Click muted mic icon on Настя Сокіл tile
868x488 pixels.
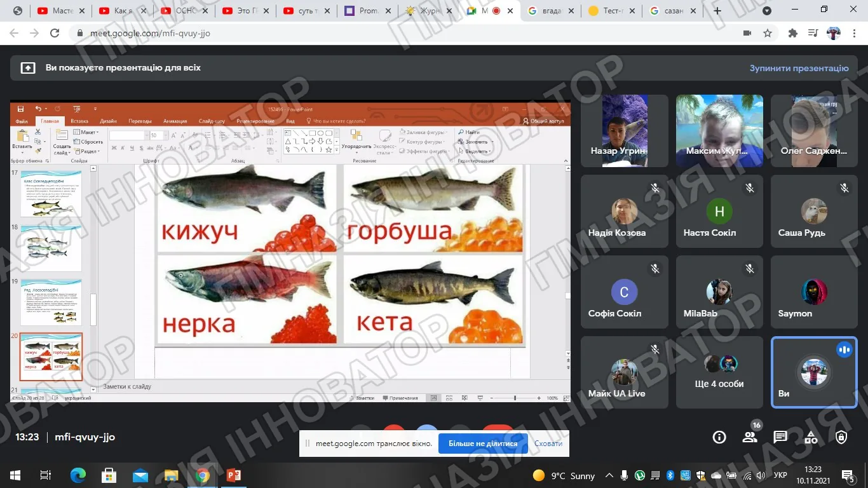click(750, 188)
